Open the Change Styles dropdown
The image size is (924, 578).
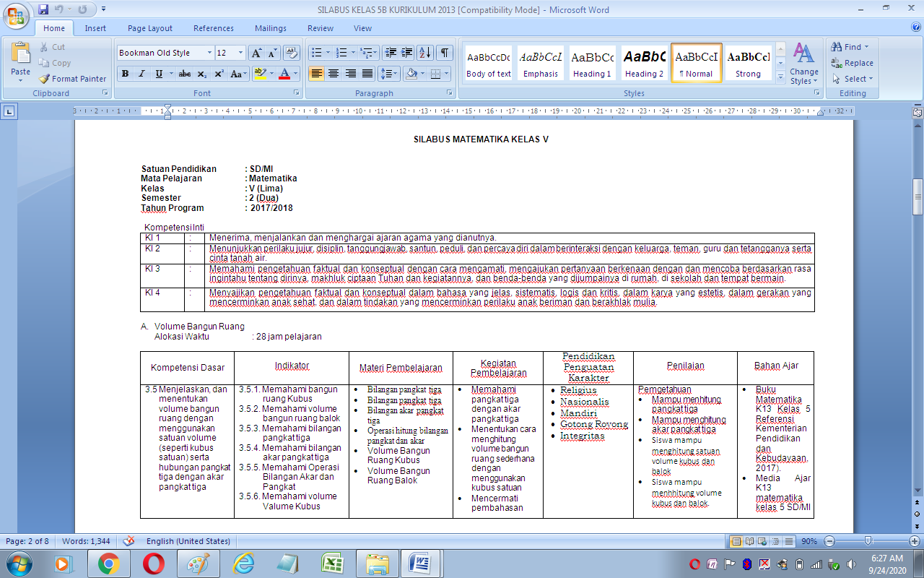pyautogui.click(x=803, y=64)
